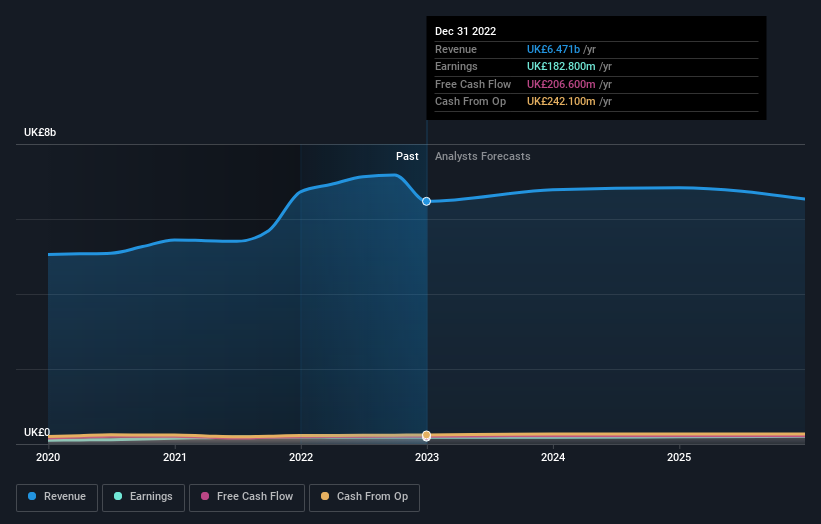
Task: Click the UK£182.800m earnings value
Action: [561, 66]
